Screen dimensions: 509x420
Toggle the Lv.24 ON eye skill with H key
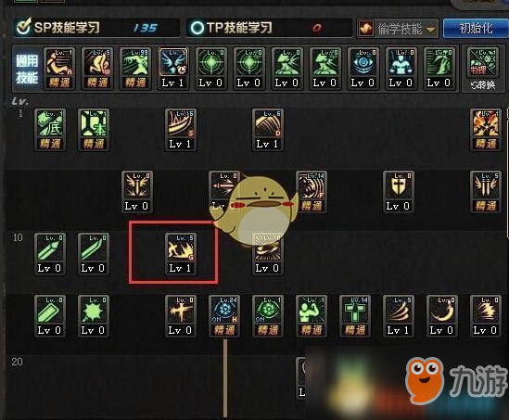coord(224,316)
